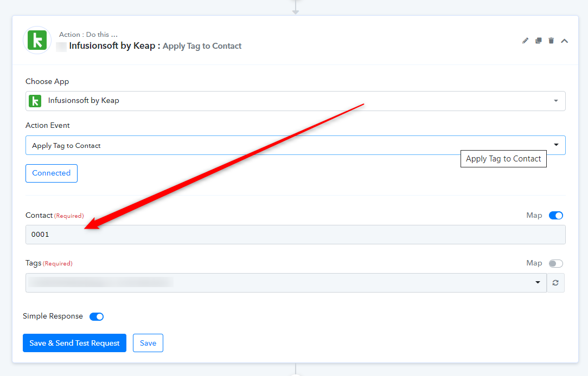Open the Action Event dropdown
Screen dimensions: 588x376
tap(296, 145)
